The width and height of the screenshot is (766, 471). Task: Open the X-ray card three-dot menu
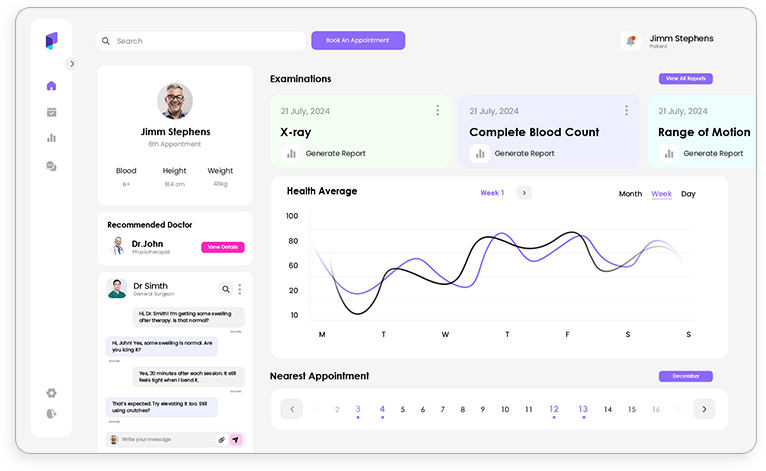point(437,110)
